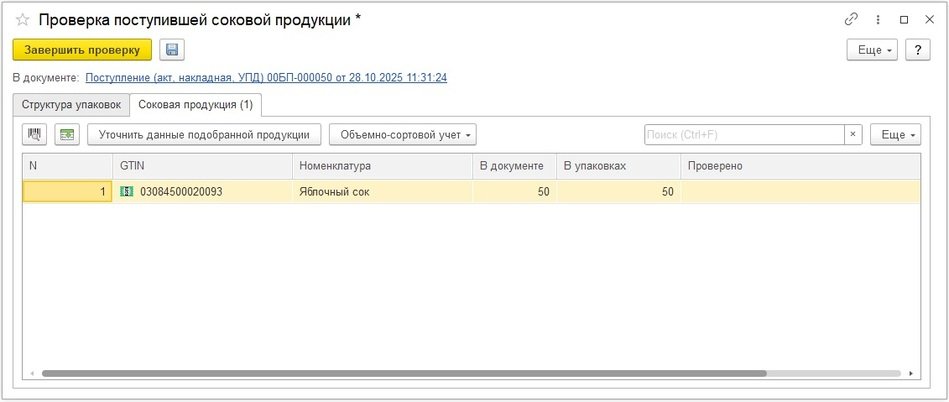Clear search with the x icon
This screenshot has width=949, height=402.
(x=853, y=135)
